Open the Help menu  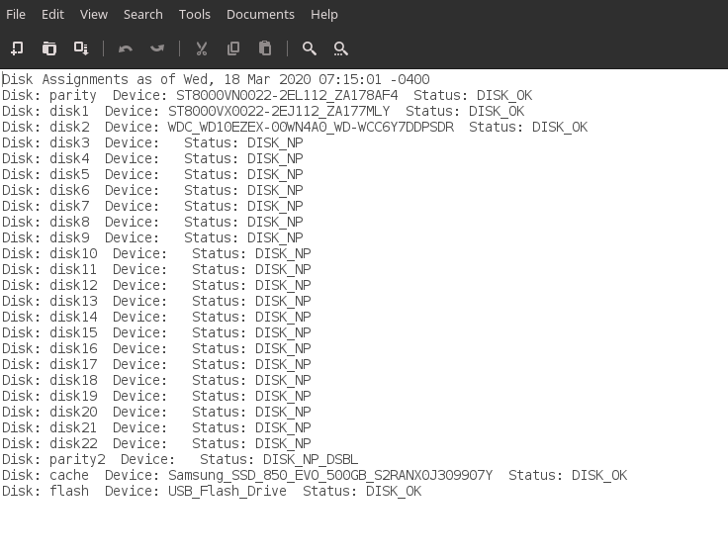coord(324,15)
